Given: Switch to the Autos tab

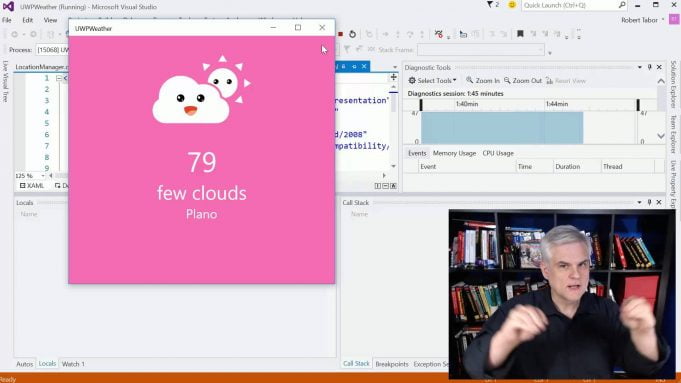Looking at the screenshot, I should [24, 364].
